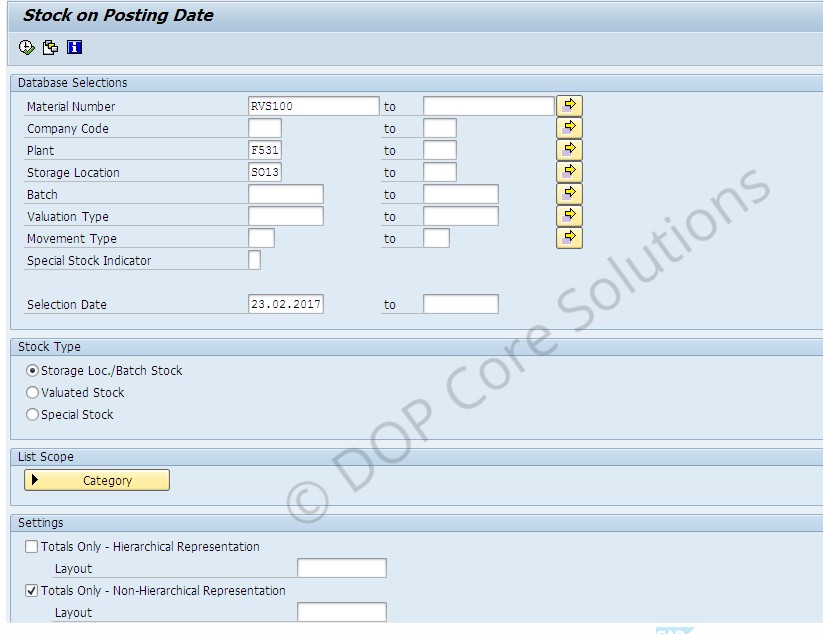Select the Special Stock radio button
This screenshot has width=823, height=634.
point(31,414)
